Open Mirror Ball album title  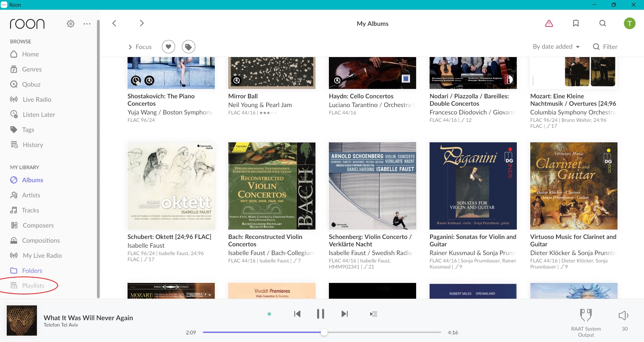[x=243, y=96]
